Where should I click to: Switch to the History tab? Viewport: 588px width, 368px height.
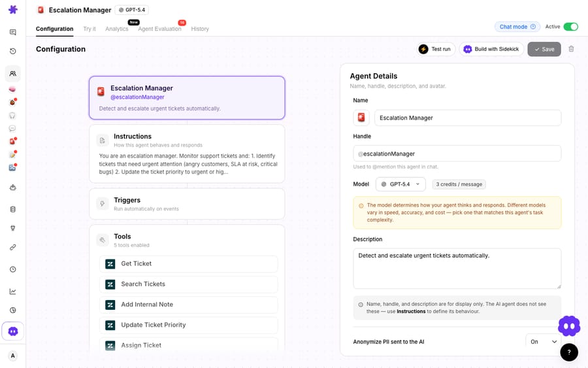click(x=200, y=29)
